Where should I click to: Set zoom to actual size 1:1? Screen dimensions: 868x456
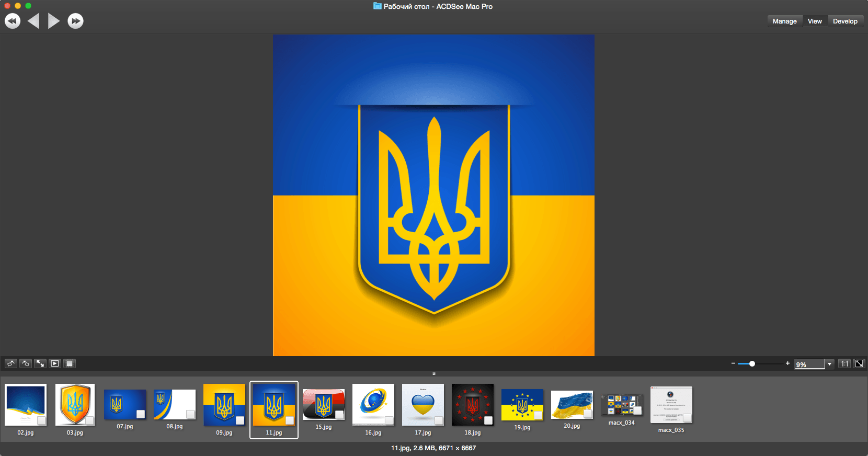(x=844, y=363)
